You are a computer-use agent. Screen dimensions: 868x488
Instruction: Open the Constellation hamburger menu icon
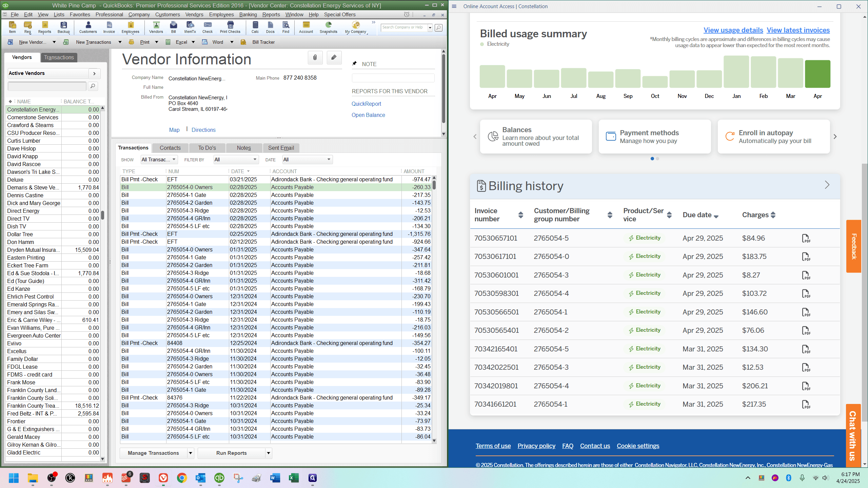[x=454, y=6]
